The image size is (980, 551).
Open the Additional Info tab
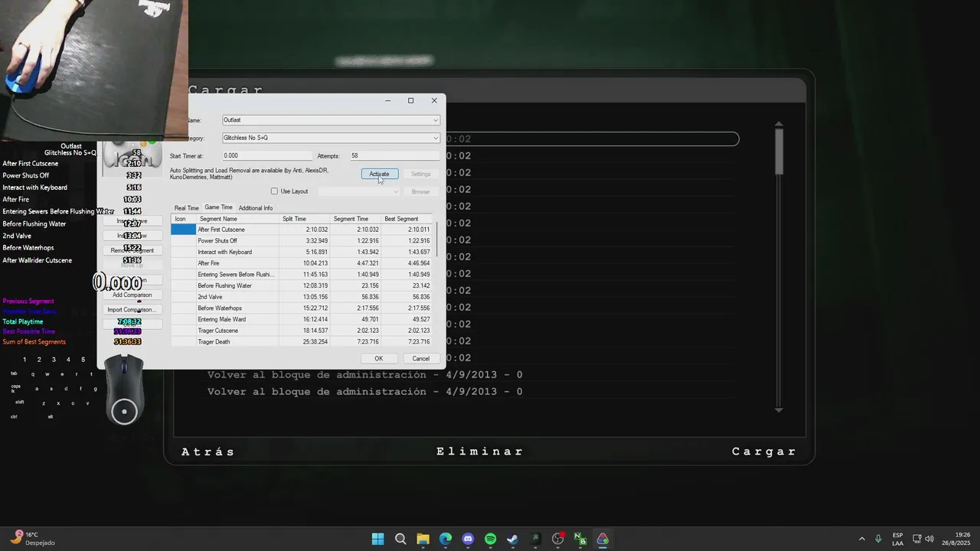256,208
